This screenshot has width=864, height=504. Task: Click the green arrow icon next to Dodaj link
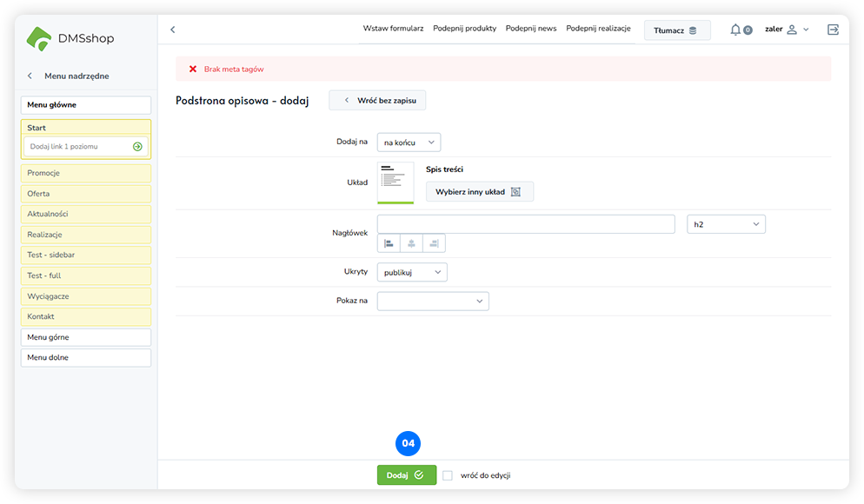[x=137, y=147]
